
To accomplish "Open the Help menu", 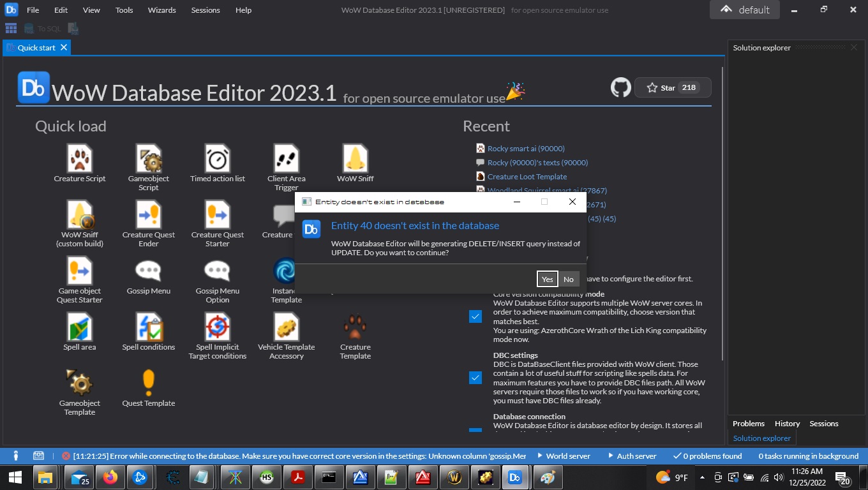I will [x=243, y=10].
